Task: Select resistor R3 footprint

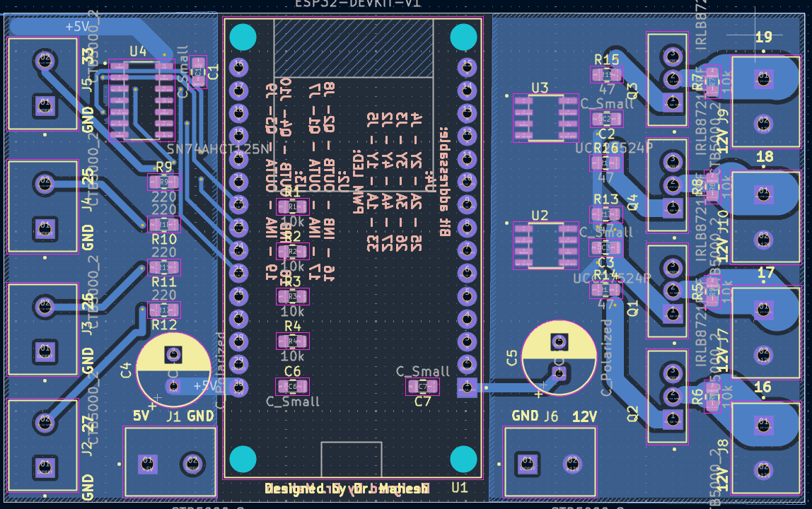Action: pyautogui.click(x=293, y=297)
